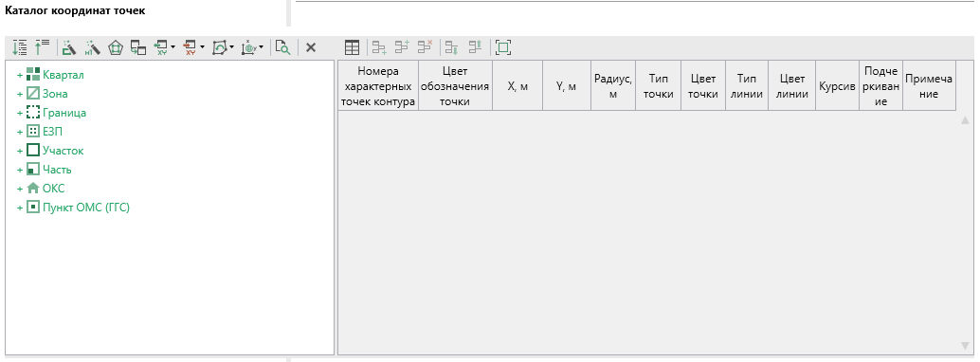Expand the Квартал tree node

click(x=20, y=76)
